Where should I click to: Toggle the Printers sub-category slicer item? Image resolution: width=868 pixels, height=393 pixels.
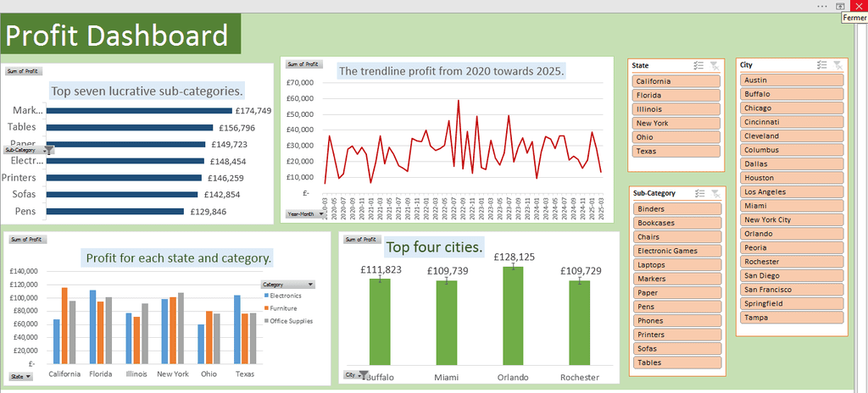click(x=676, y=335)
